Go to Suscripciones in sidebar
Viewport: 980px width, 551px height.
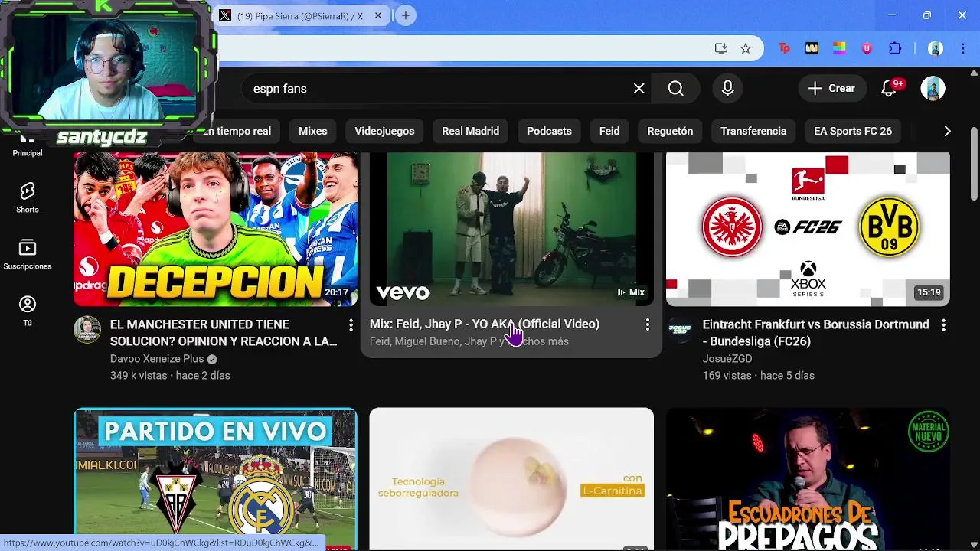pos(28,255)
